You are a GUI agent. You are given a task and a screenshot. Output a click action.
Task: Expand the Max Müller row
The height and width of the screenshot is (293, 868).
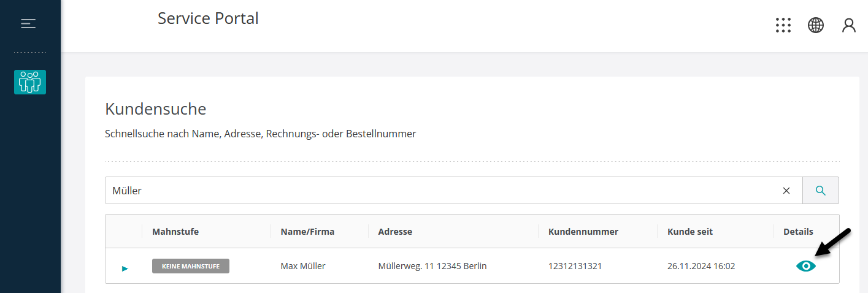pyautogui.click(x=125, y=268)
